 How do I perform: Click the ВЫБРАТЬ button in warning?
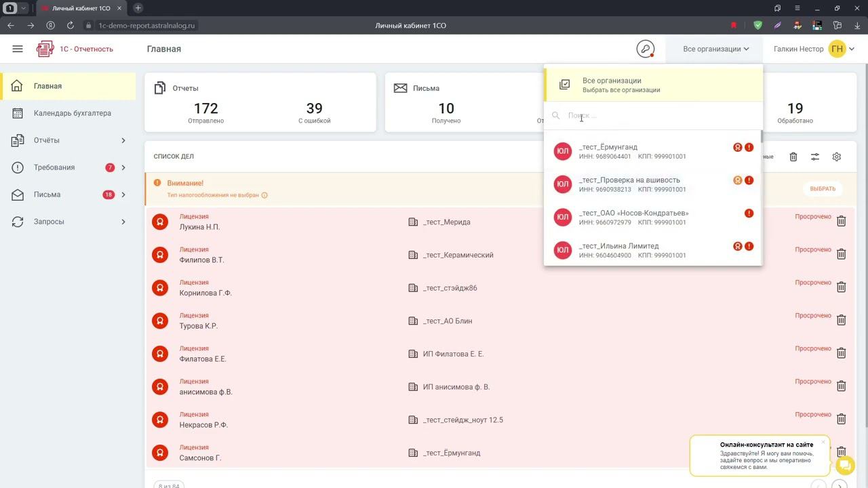(x=823, y=188)
